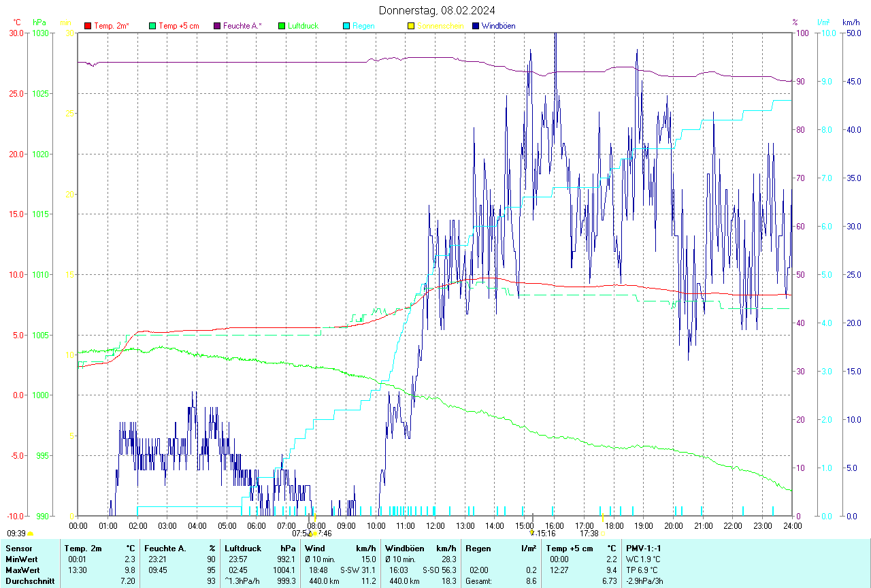Click the 'WC 1.9 °C' wind chill value
This screenshot has height=588, width=871.
(x=643, y=559)
